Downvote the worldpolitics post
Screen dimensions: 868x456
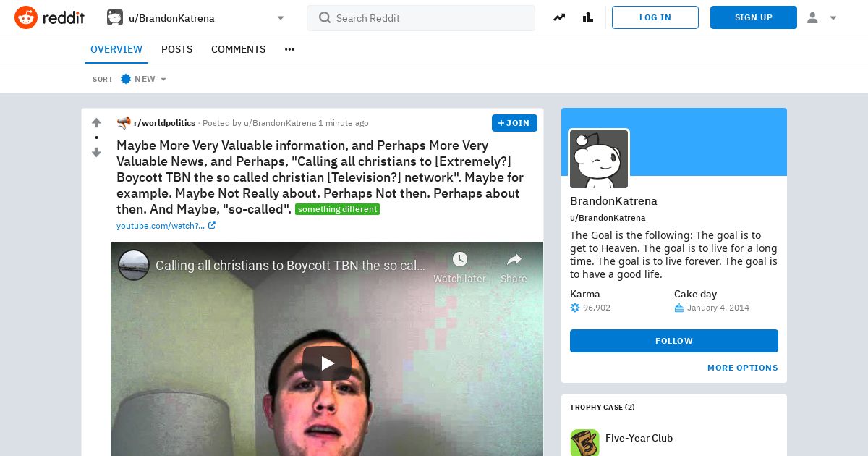(96, 152)
